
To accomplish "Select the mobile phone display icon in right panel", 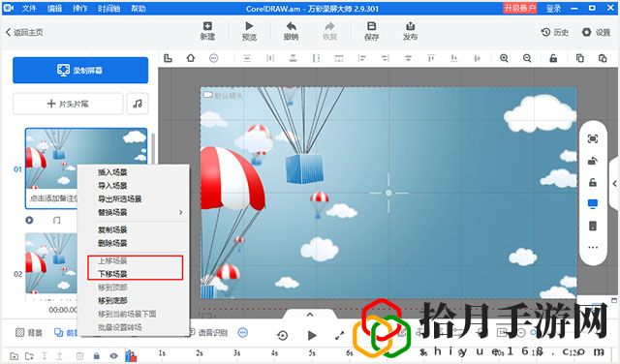I will pyautogui.click(x=592, y=226).
